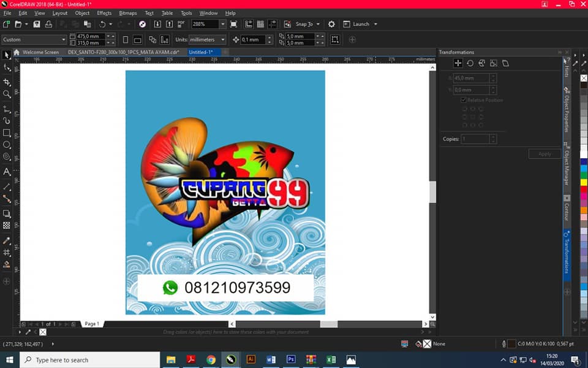Open Adobe Illustrator from the taskbar
This screenshot has width=588, height=368.
click(251, 360)
